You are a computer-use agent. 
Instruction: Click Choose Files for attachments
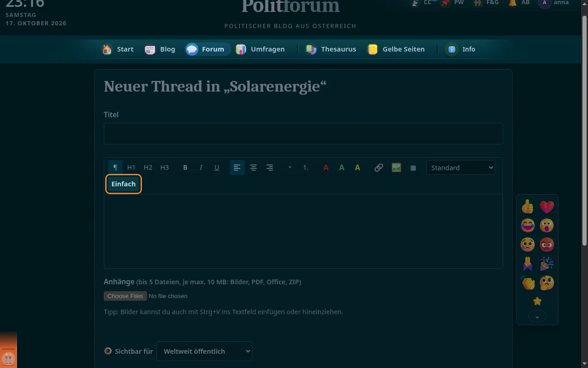coord(125,296)
